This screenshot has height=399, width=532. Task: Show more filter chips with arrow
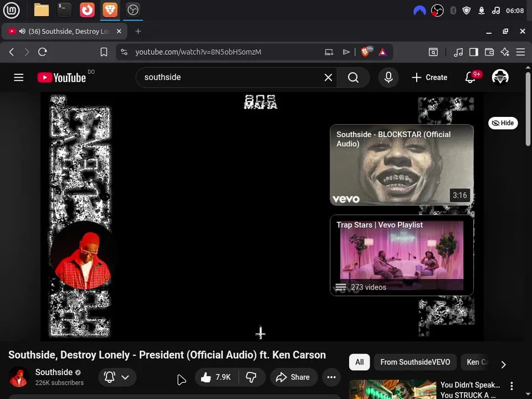(x=504, y=365)
